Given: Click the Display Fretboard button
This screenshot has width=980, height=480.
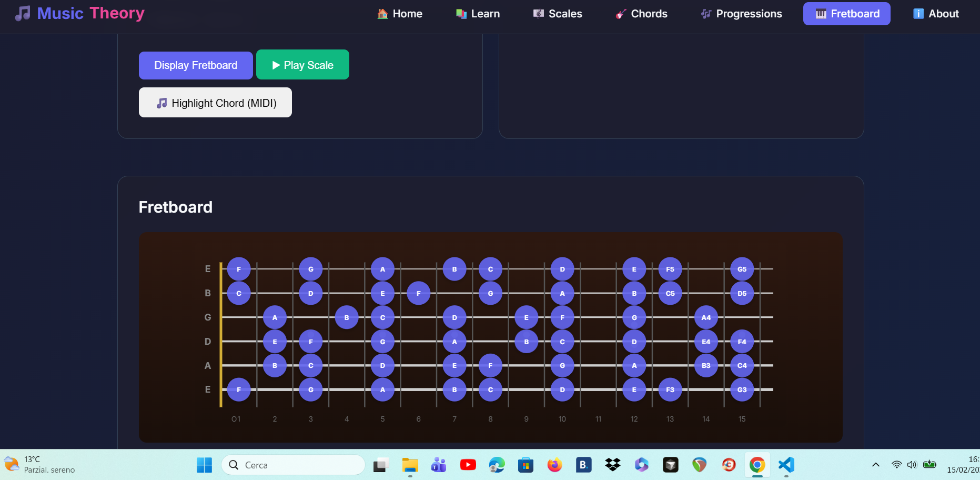Looking at the screenshot, I should pyautogui.click(x=195, y=65).
